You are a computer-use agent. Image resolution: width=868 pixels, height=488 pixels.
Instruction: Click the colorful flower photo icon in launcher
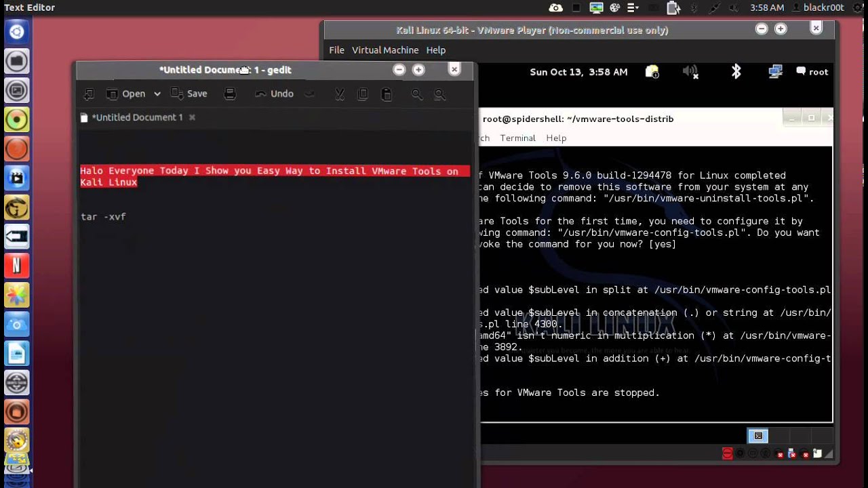coord(17,295)
